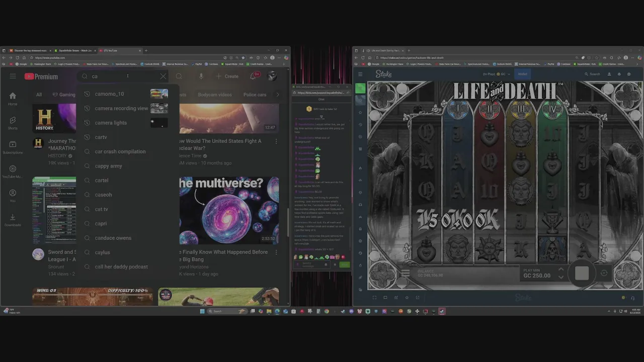Select the All filter chip

click(x=39, y=95)
